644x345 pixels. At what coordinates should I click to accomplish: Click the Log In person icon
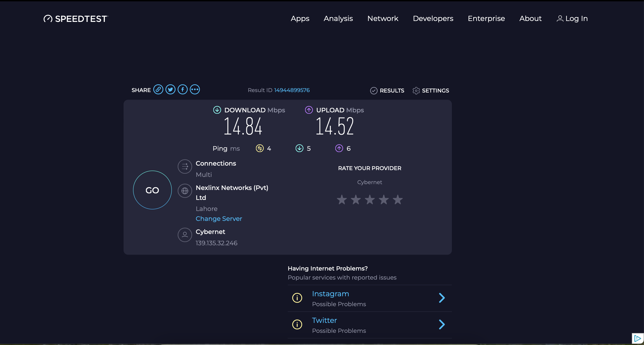(x=560, y=19)
